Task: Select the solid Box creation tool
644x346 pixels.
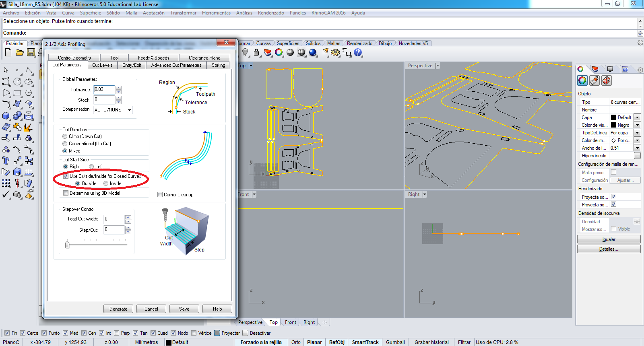Action: pyautogui.click(x=6, y=116)
